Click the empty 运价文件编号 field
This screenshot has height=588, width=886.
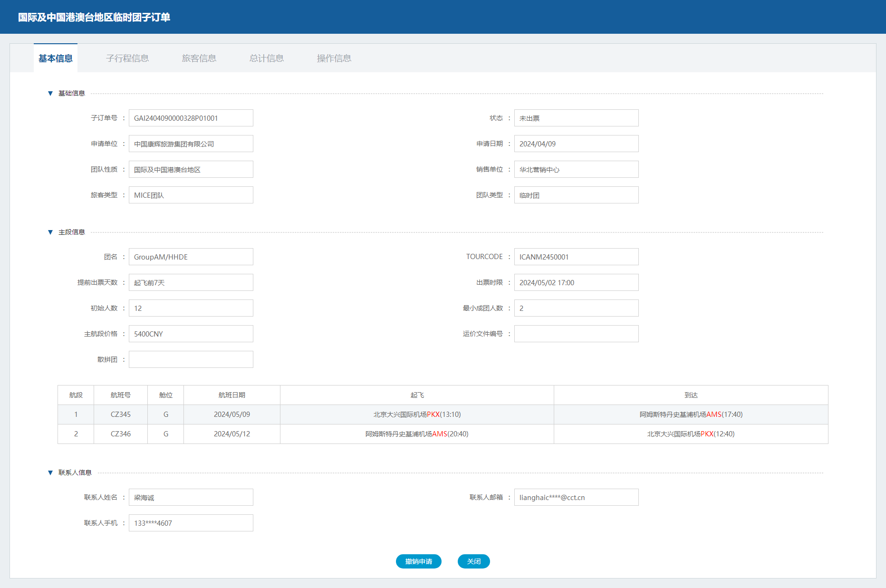[x=576, y=334]
